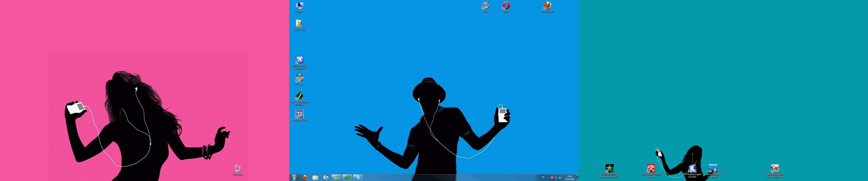868x181 pixels.
Task: Select The Eye desktop shortcut
Action: point(300,79)
